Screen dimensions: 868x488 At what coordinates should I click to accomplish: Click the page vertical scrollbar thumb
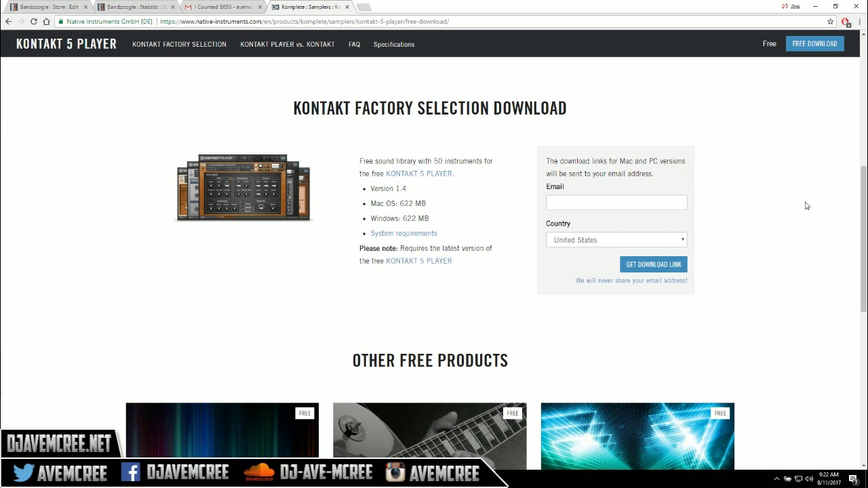[863, 237]
